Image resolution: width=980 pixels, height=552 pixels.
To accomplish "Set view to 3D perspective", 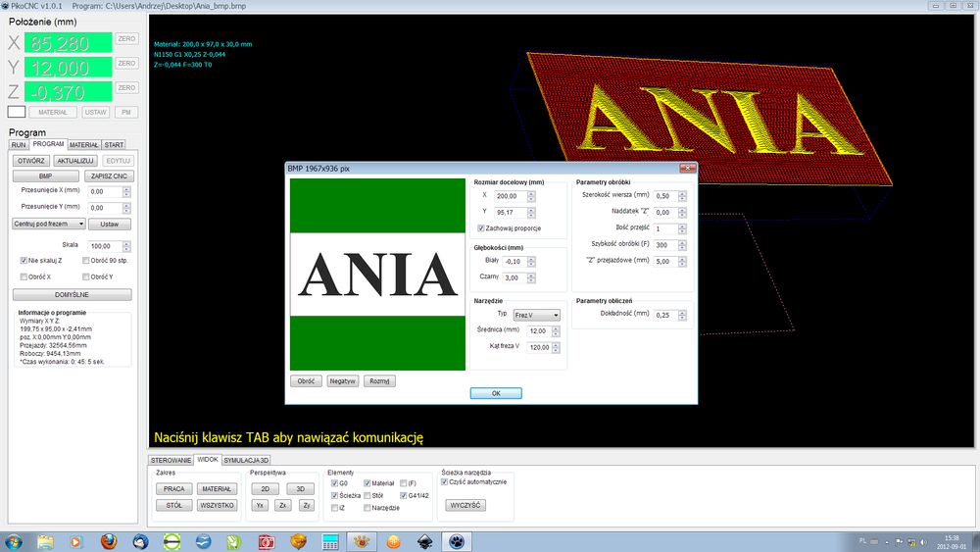I will point(300,489).
